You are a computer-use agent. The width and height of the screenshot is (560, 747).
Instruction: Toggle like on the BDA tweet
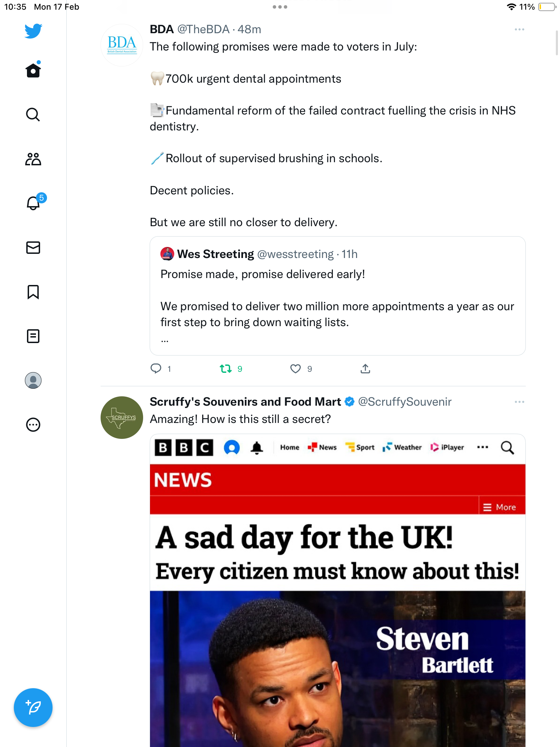pos(296,369)
